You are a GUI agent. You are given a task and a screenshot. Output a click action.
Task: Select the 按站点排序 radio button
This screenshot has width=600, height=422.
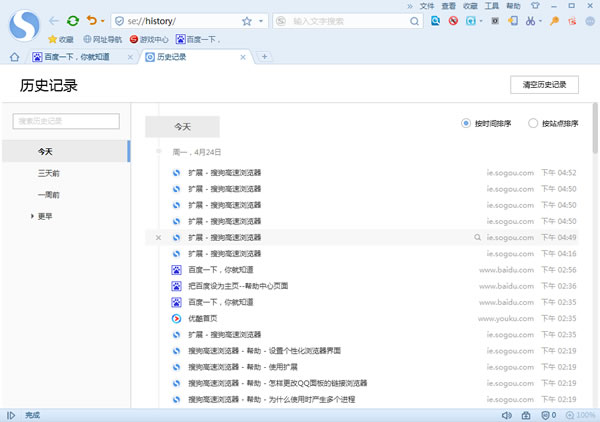(x=533, y=123)
